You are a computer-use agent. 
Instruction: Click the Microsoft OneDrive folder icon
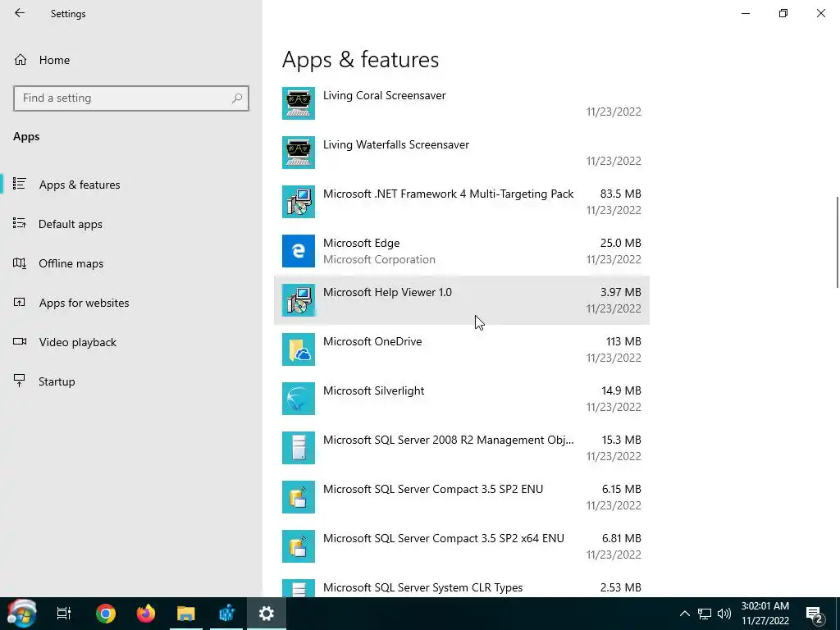click(299, 349)
